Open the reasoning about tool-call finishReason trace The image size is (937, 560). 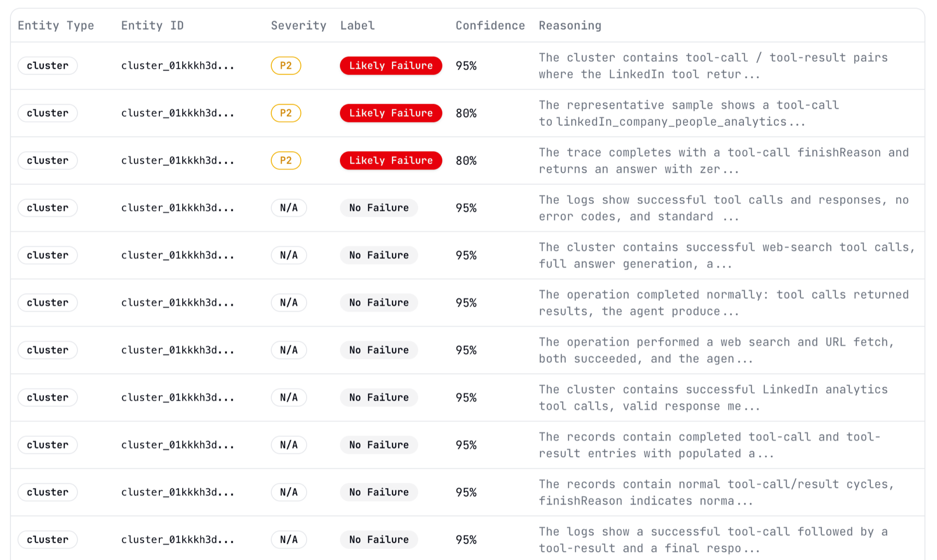tap(723, 160)
